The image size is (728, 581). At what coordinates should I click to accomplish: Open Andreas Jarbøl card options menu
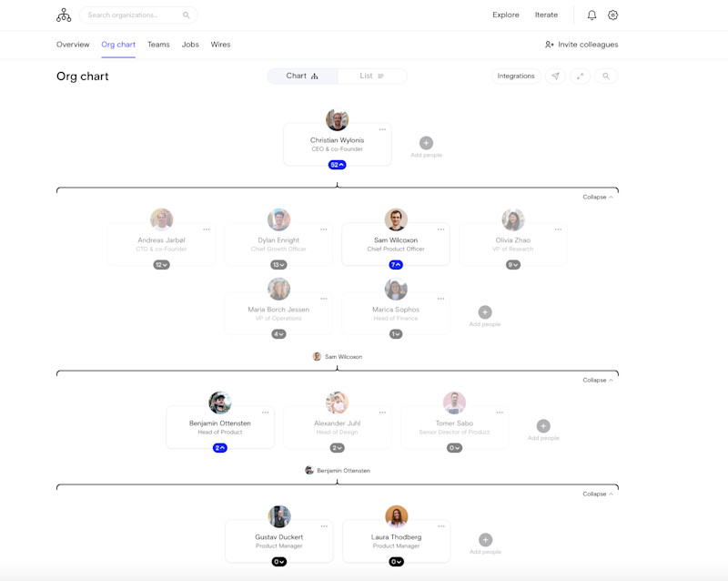207,229
